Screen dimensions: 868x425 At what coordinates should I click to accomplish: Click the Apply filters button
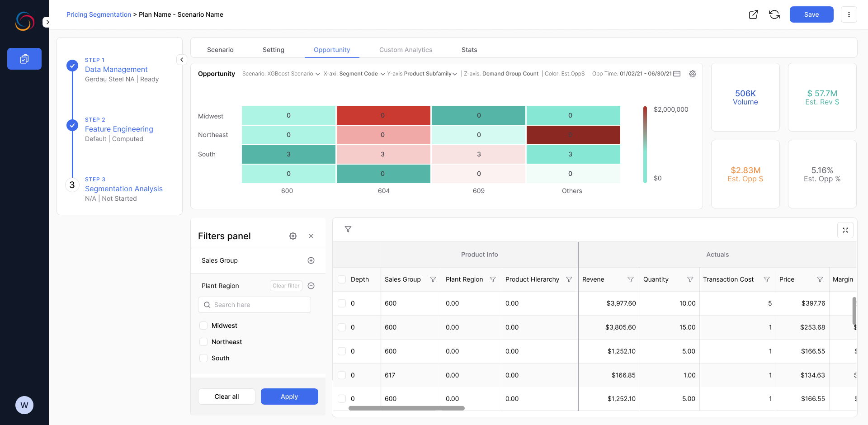pyautogui.click(x=289, y=397)
